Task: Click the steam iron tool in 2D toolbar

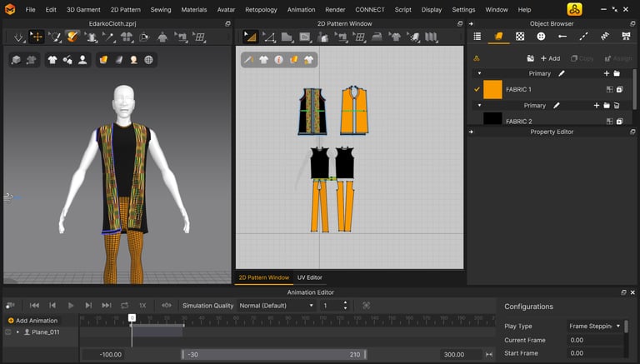Action: point(377,37)
